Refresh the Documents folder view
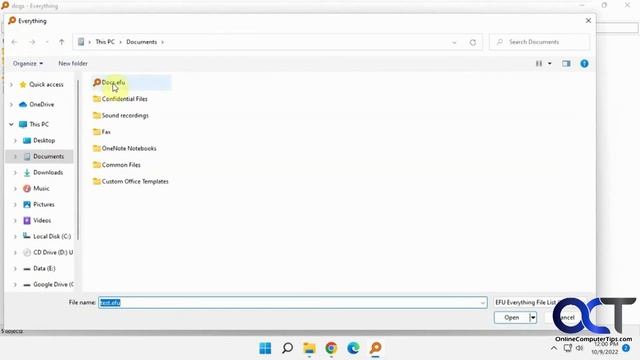640x360 pixels. tap(473, 42)
